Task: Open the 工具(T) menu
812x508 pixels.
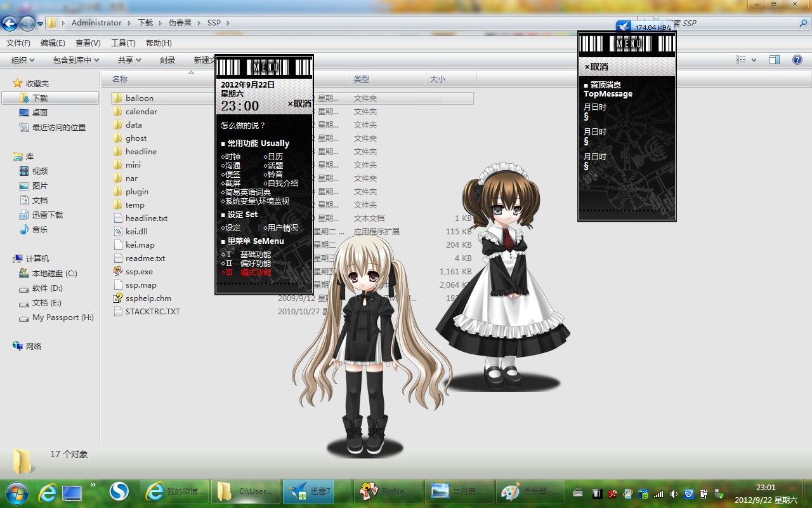Action: (x=123, y=43)
